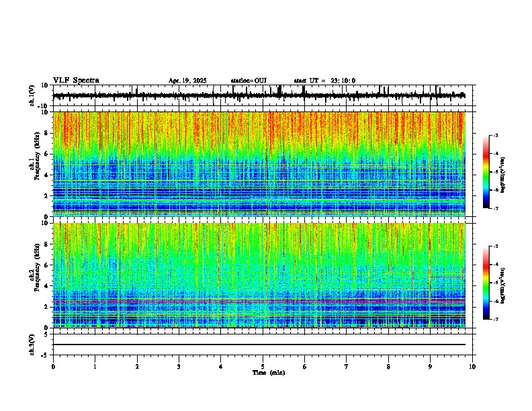Click the "start UT = 23:10:0" text
The height and width of the screenshot is (411, 532).
point(324,81)
